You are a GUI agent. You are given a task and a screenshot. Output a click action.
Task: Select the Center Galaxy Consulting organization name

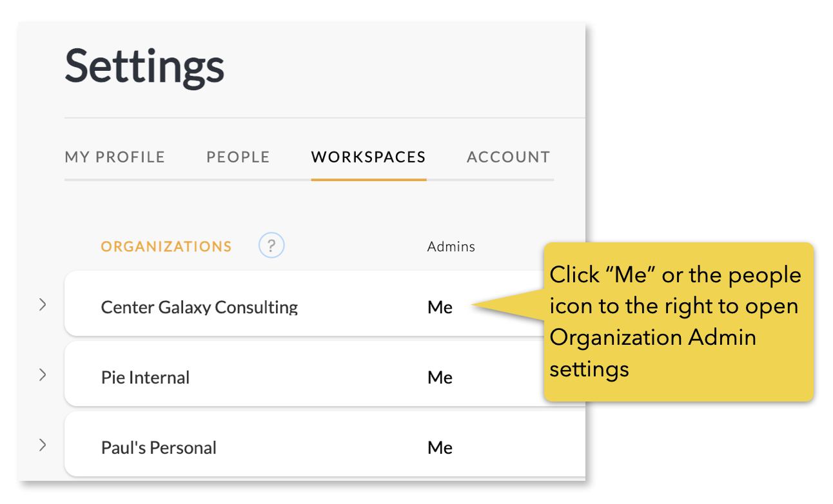coord(199,307)
